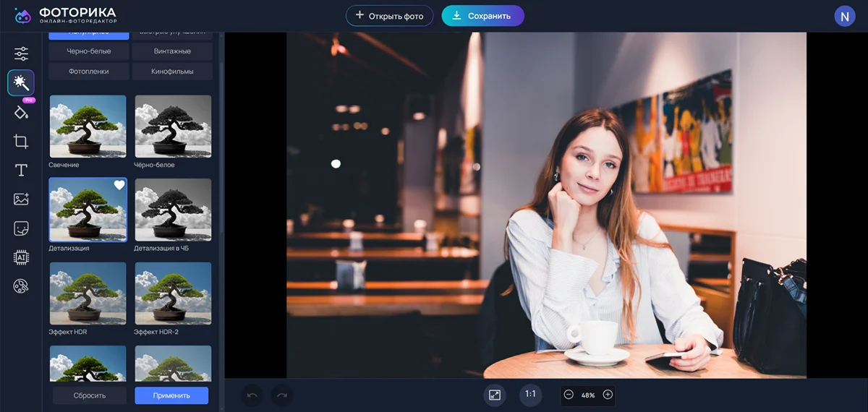Toggle favorite heart on Детализация filter
This screenshot has height=412, width=868.
click(119, 186)
